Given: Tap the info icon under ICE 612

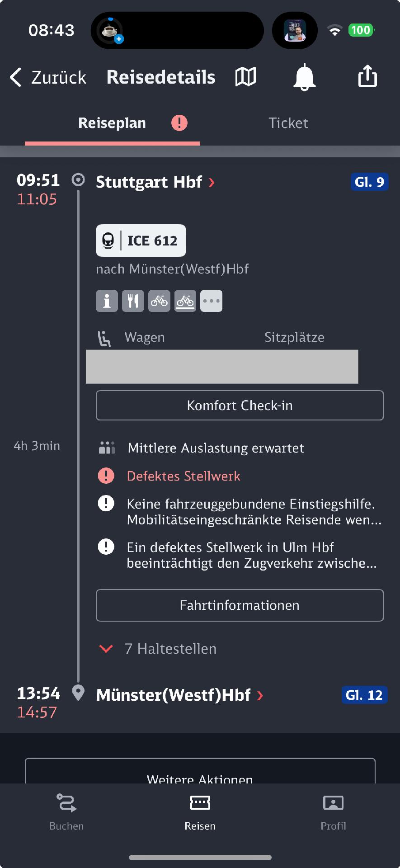Looking at the screenshot, I should 107,301.
